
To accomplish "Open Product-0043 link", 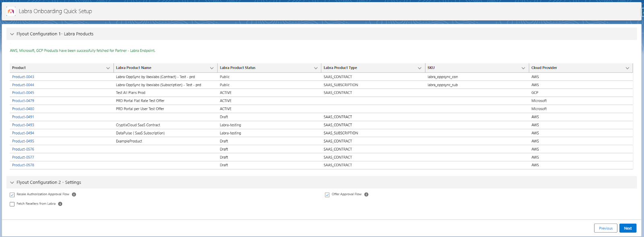I will coord(23,77).
